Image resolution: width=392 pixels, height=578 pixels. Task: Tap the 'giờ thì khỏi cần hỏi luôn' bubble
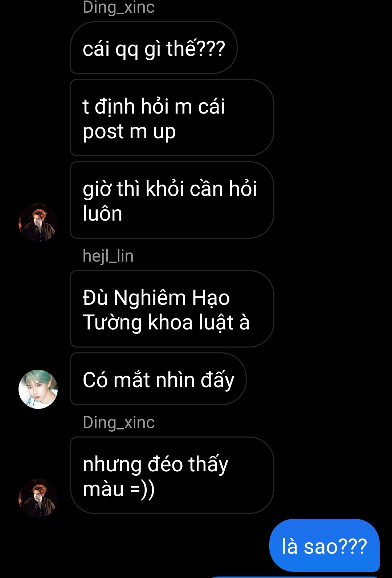coord(172,200)
